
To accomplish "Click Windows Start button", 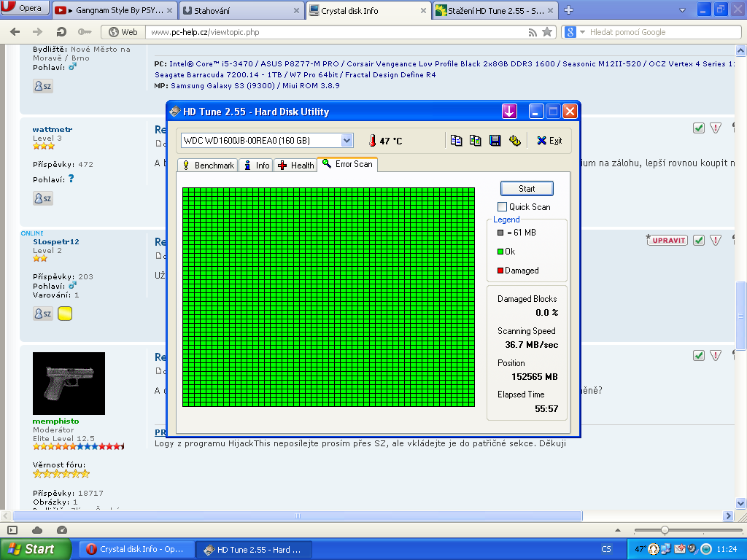I will coord(35,549).
